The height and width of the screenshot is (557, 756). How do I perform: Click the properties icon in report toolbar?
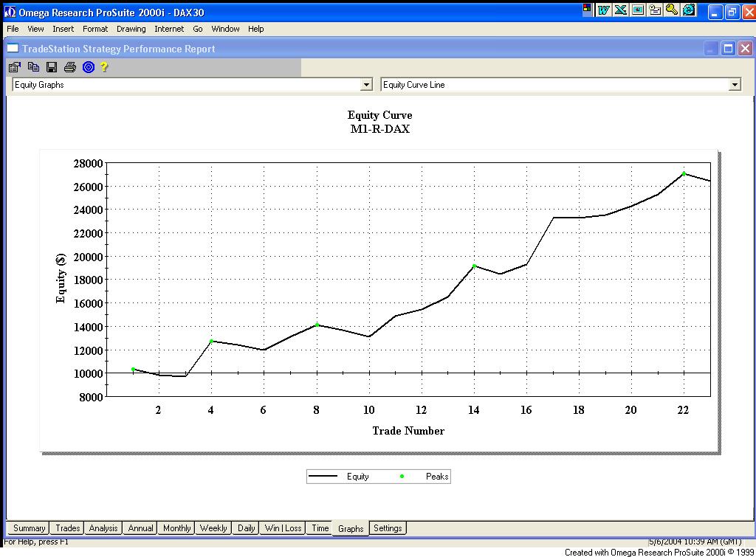15,67
